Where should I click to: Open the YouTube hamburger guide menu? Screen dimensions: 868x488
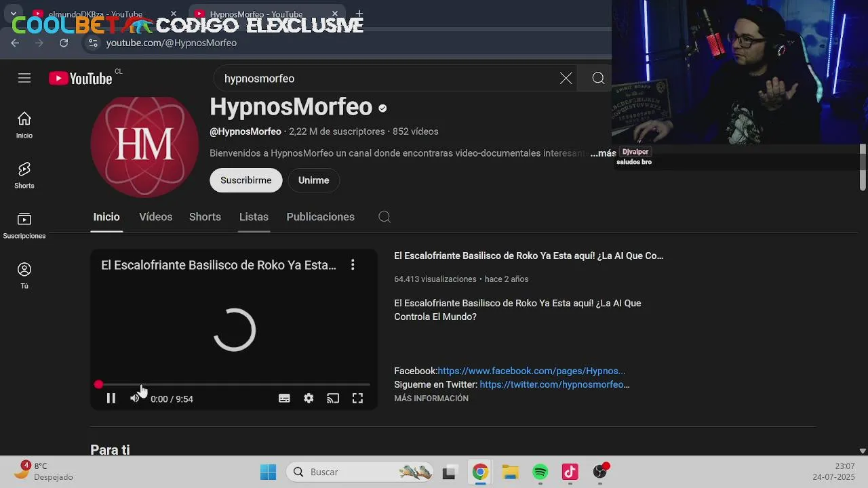[x=24, y=79]
